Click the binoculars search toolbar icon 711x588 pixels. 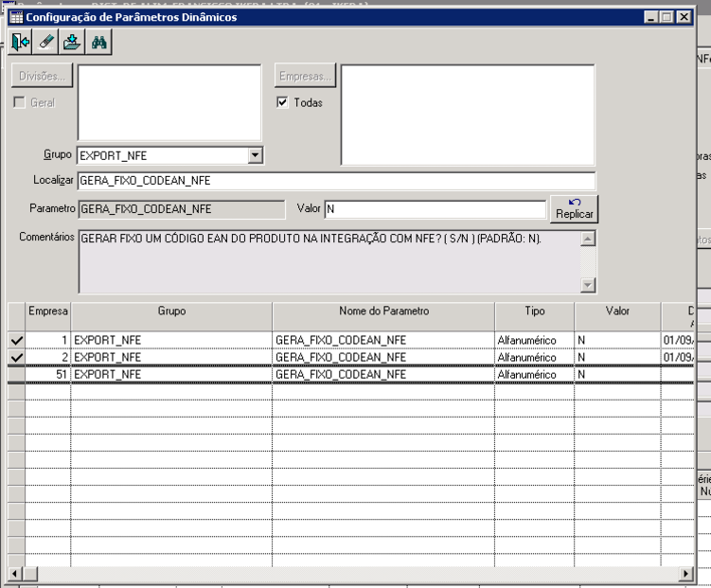point(98,43)
